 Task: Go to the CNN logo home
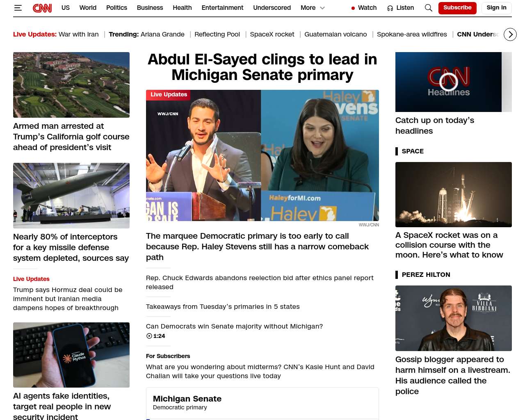pos(42,8)
